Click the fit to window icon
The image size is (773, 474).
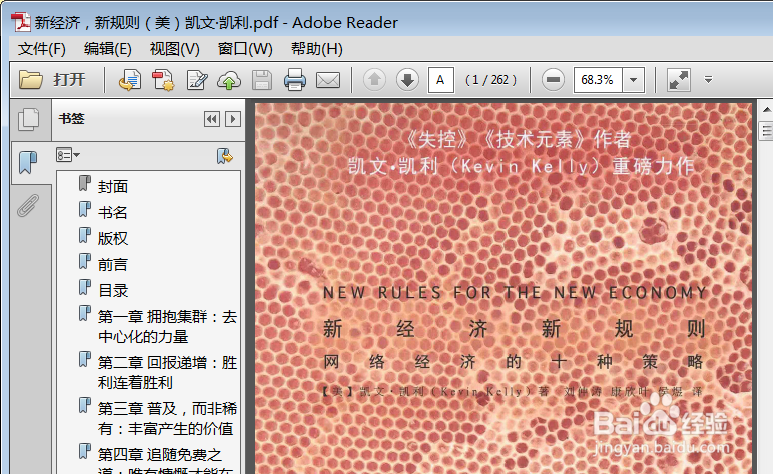coord(679,80)
